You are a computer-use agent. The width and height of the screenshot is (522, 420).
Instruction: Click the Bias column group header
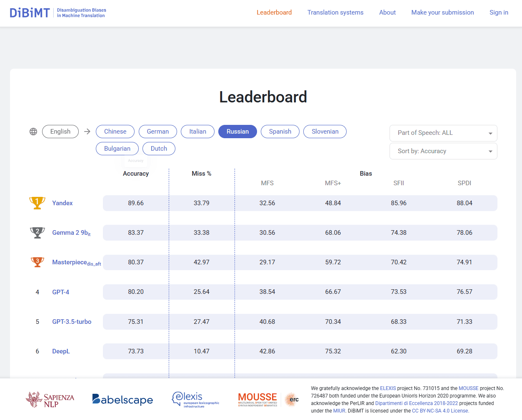pyautogui.click(x=366, y=174)
